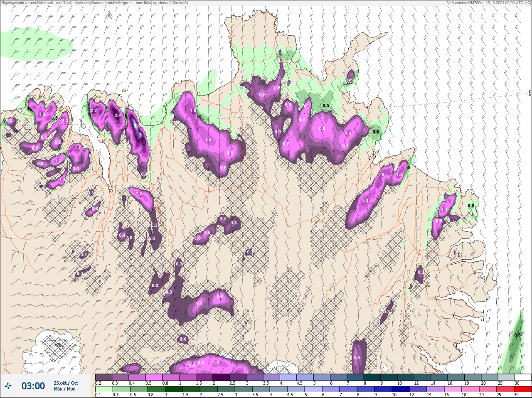Viewport: 532px width, 398px height.
Task: Pick upper legend pink swatch between 0.5 and 0.8
Action: pyautogui.click(x=154, y=377)
